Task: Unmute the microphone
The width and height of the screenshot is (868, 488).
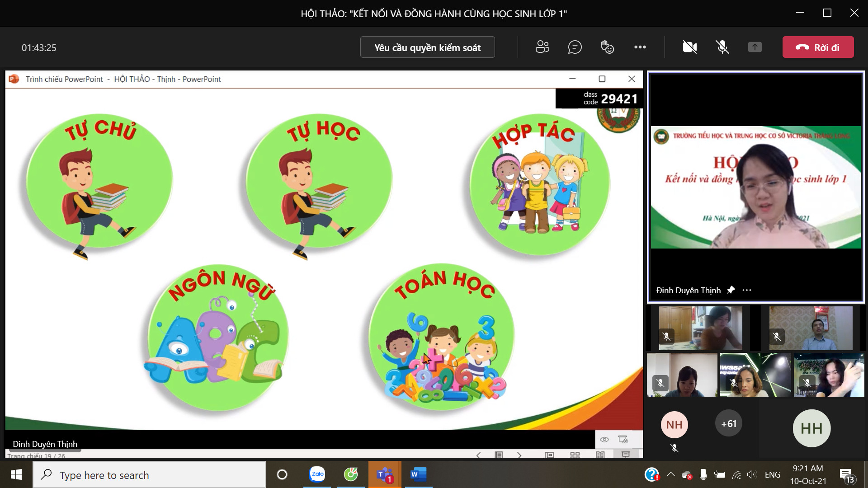Action: coord(722,47)
